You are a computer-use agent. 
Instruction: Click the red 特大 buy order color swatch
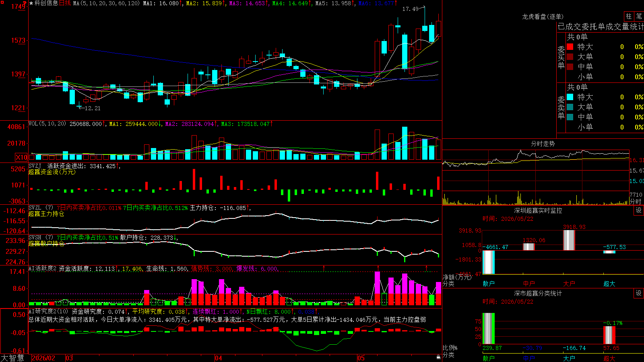pos(570,47)
